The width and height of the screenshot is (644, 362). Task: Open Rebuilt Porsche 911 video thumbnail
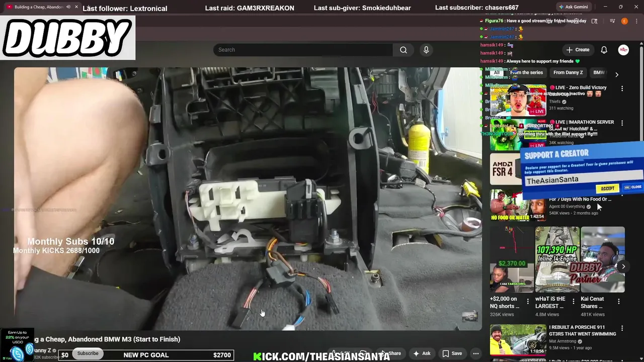[518, 340]
